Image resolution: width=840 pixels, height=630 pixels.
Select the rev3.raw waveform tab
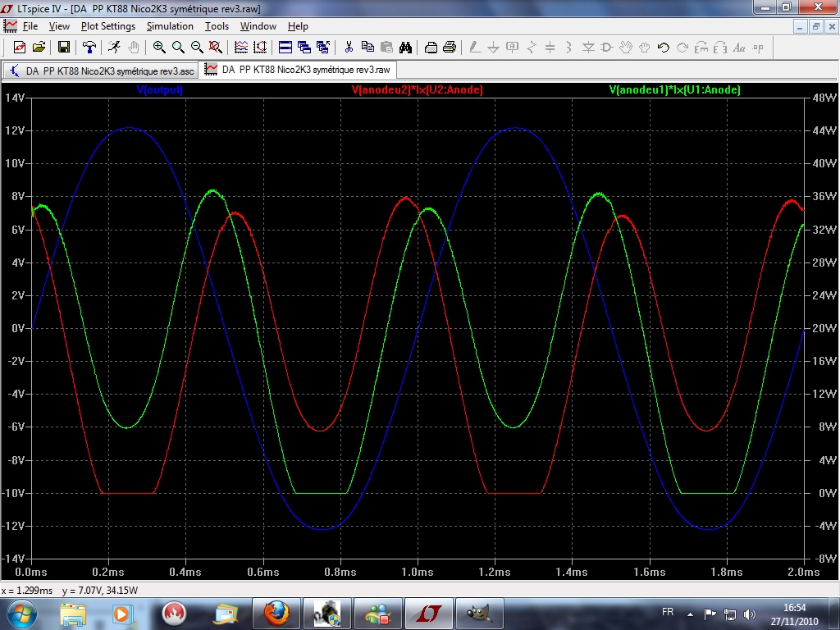pos(298,70)
